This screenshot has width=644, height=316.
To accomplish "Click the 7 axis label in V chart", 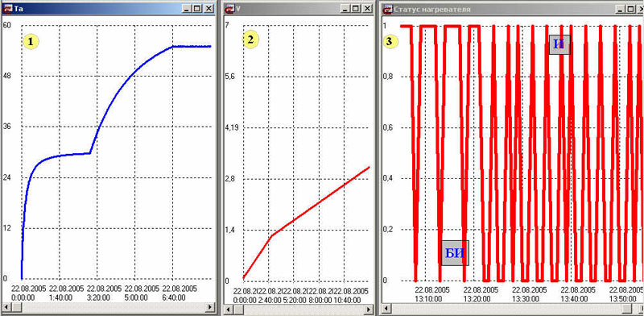I will (x=227, y=25).
